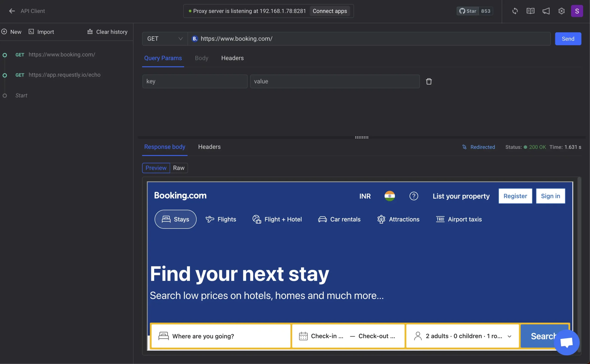The width and height of the screenshot is (590, 364).
Task: Open the GET method dropdown
Action: (x=165, y=39)
